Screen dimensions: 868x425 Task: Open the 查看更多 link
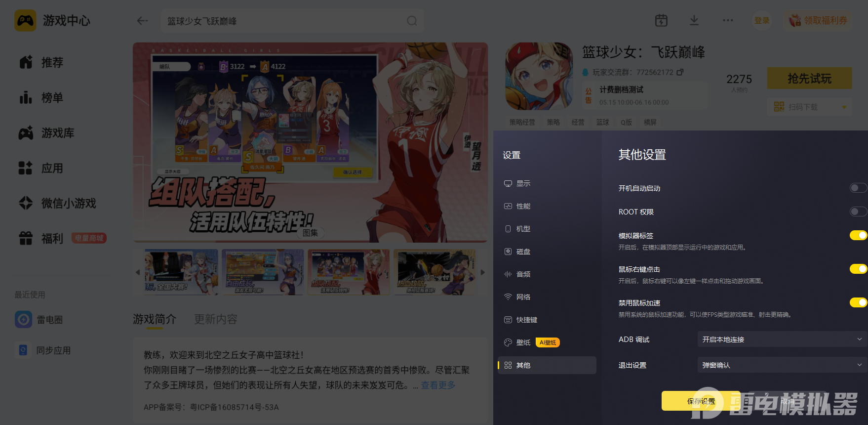click(438, 385)
